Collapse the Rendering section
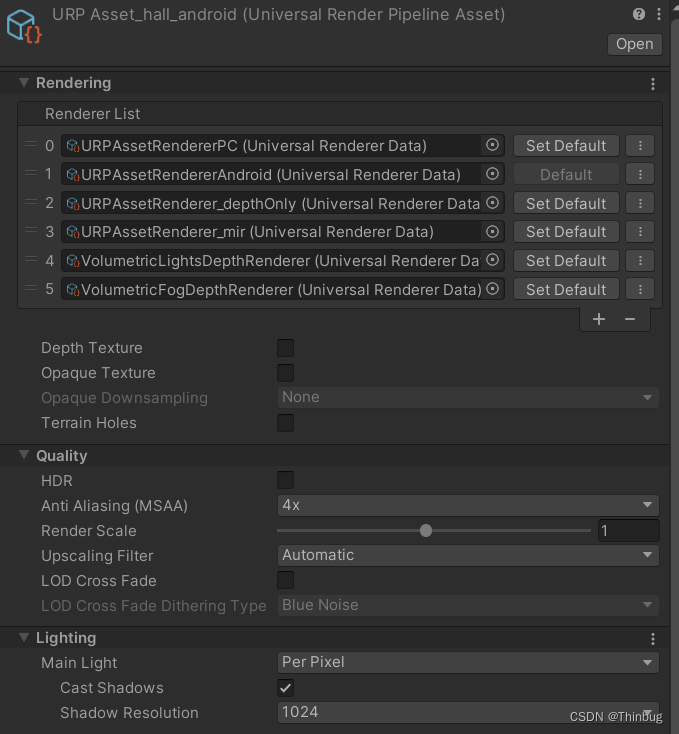Viewport: 679px width, 734px height. [23, 83]
